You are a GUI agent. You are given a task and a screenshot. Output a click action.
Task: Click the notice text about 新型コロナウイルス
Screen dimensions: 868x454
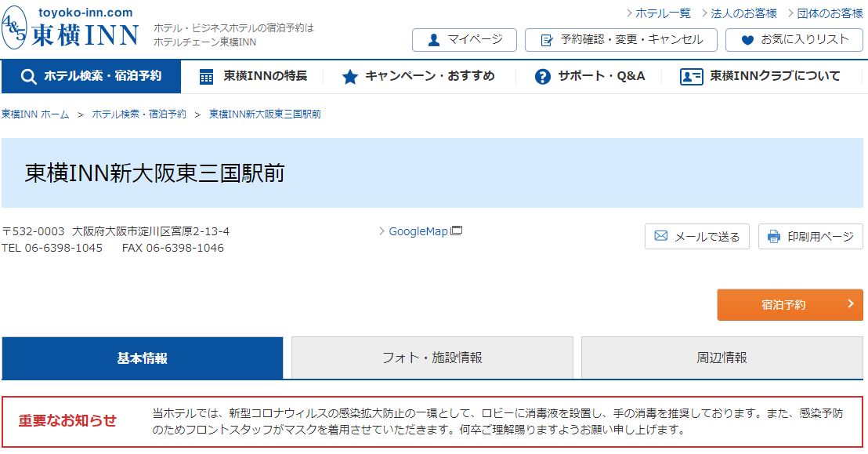[497, 421]
